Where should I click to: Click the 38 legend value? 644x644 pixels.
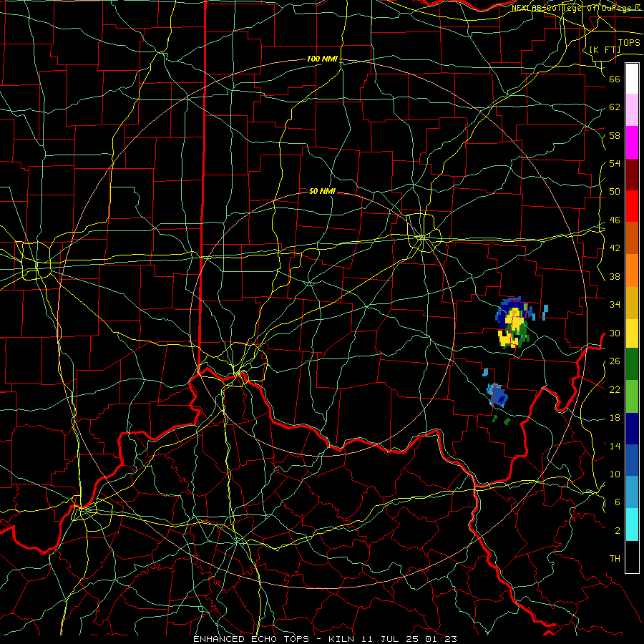[x=615, y=276]
